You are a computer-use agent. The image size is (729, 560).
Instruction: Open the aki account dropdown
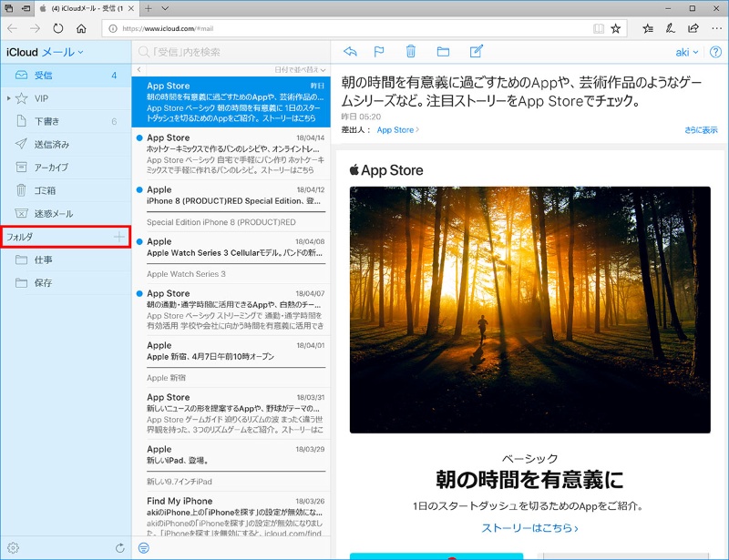tap(685, 53)
